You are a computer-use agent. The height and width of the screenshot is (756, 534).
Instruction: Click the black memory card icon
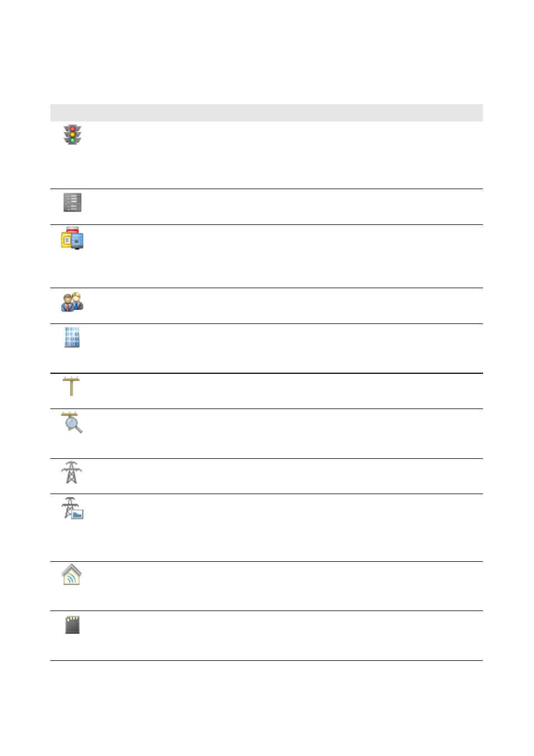72,624
